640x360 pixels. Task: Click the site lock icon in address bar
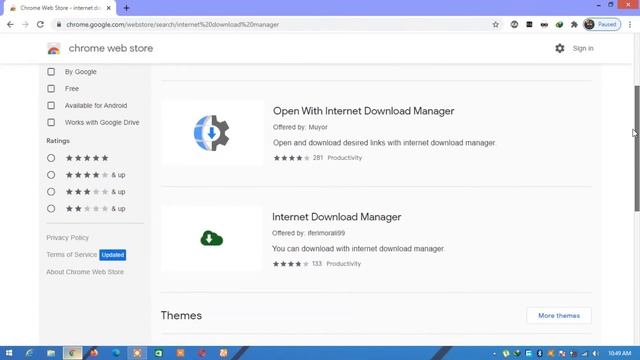pyautogui.click(x=59, y=24)
